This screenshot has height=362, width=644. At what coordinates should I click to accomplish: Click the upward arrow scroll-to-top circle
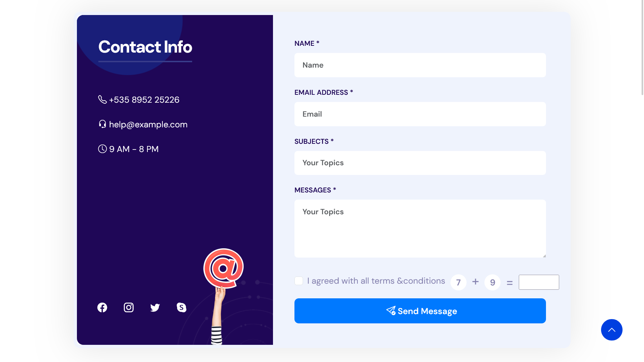point(612,330)
